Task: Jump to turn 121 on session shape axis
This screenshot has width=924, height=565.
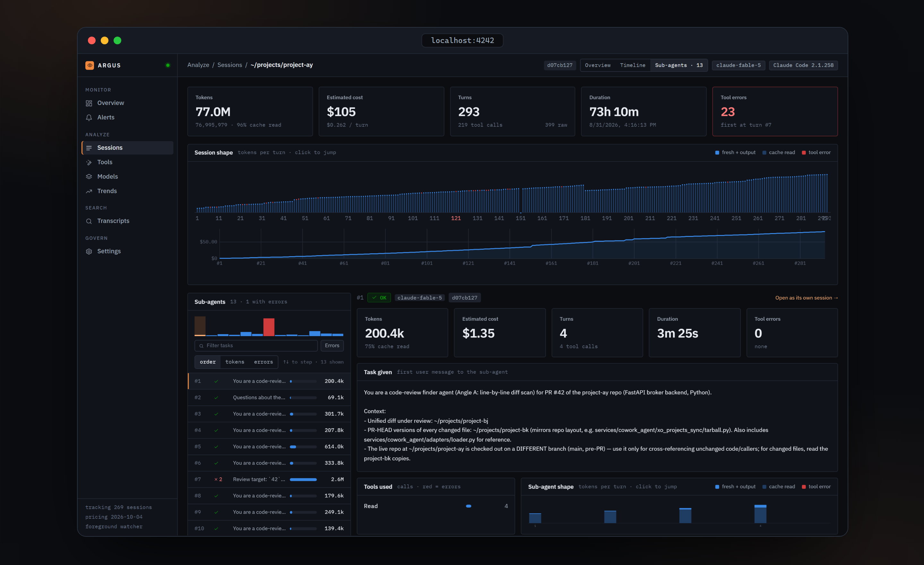Action: click(456, 218)
